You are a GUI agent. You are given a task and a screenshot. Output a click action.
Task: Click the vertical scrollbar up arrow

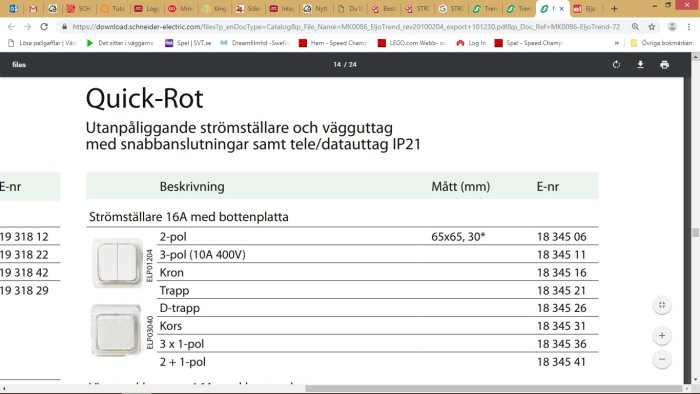coord(696,57)
